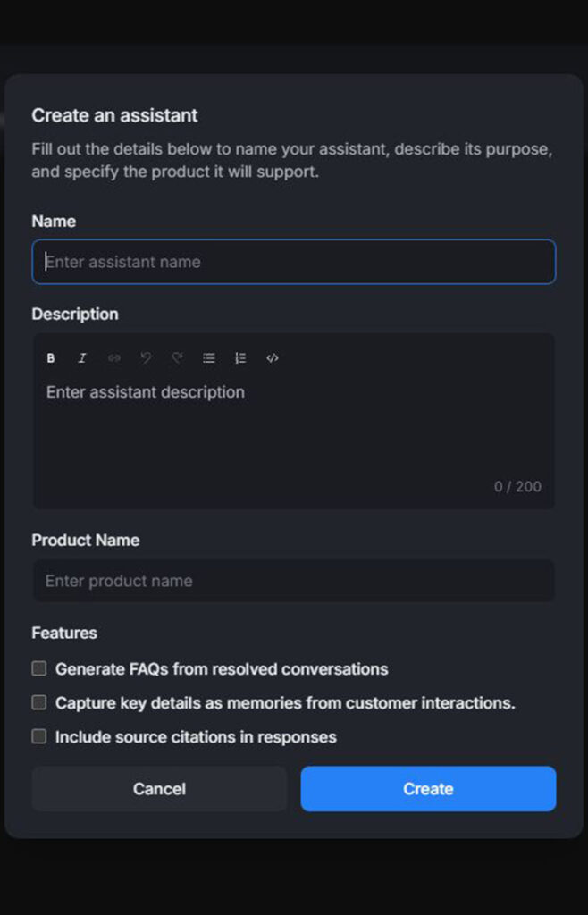Screen dimensions: 588x915
Task: Click inside the description text area
Action: 293,420
